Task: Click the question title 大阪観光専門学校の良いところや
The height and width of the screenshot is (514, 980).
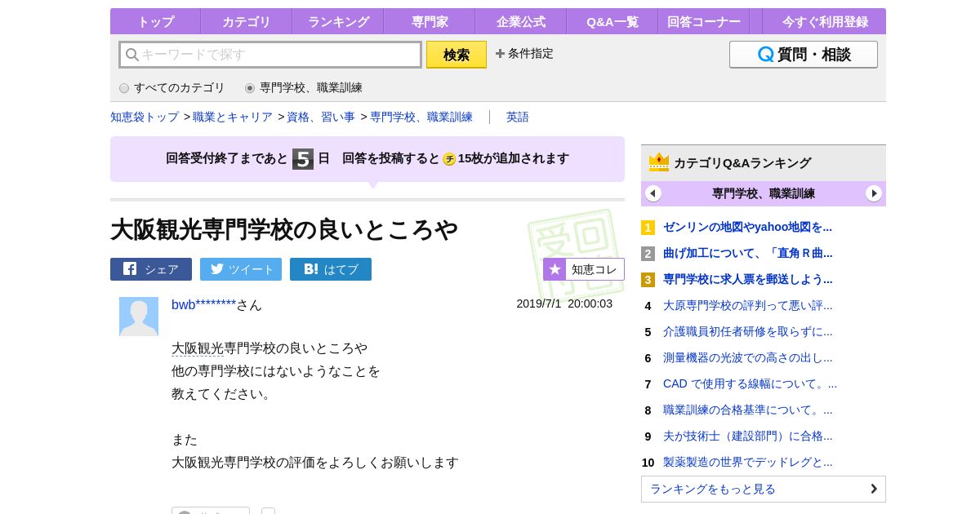Action: pos(284,229)
